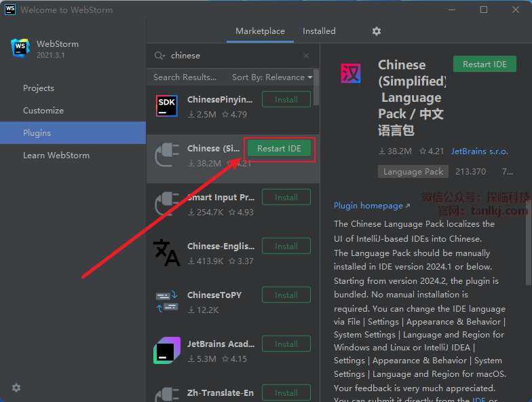Click the 4.79 rating of ChinesePinyin
The height and width of the screenshot is (402, 532).
[x=235, y=114]
